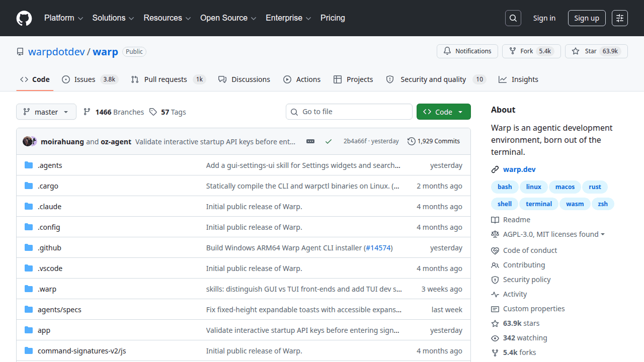The image size is (644, 362).
Task: Expand the Enterprise menu
Action: (x=289, y=18)
